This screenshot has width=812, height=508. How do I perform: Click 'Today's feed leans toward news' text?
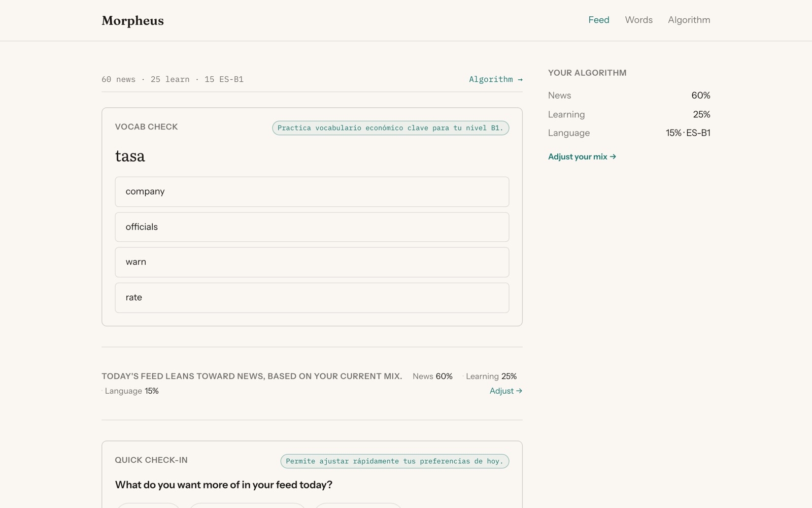[252, 376]
